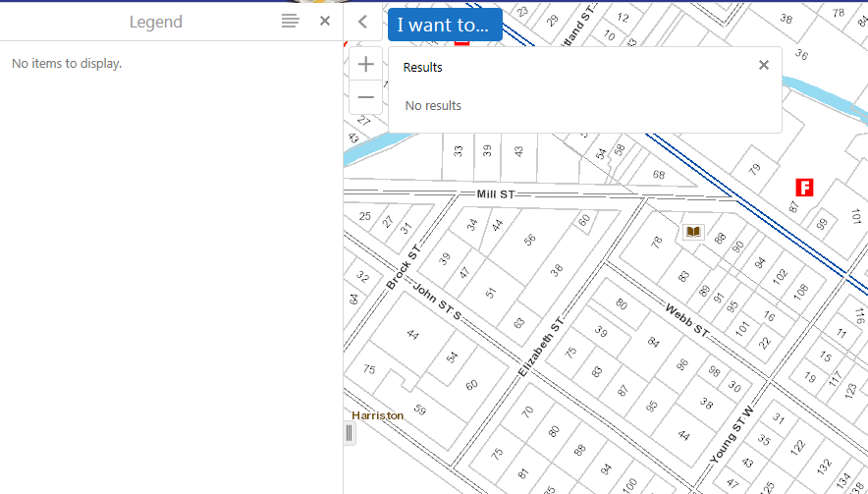
Task: Click the Legend panel title
Action: pyautogui.click(x=155, y=22)
